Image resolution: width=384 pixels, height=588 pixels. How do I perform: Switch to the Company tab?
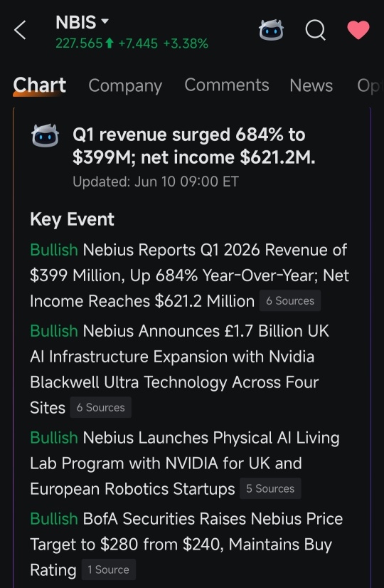pyautogui.click(x=125, y=86)
